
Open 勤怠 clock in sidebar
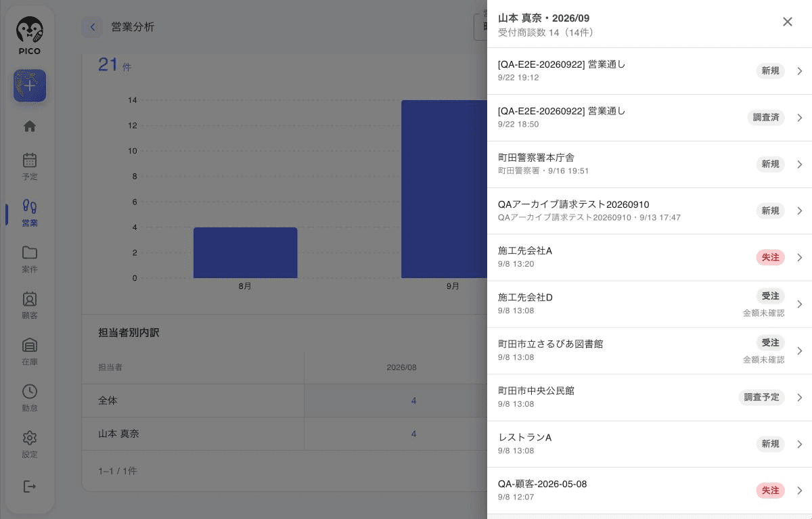click(30, 398)
